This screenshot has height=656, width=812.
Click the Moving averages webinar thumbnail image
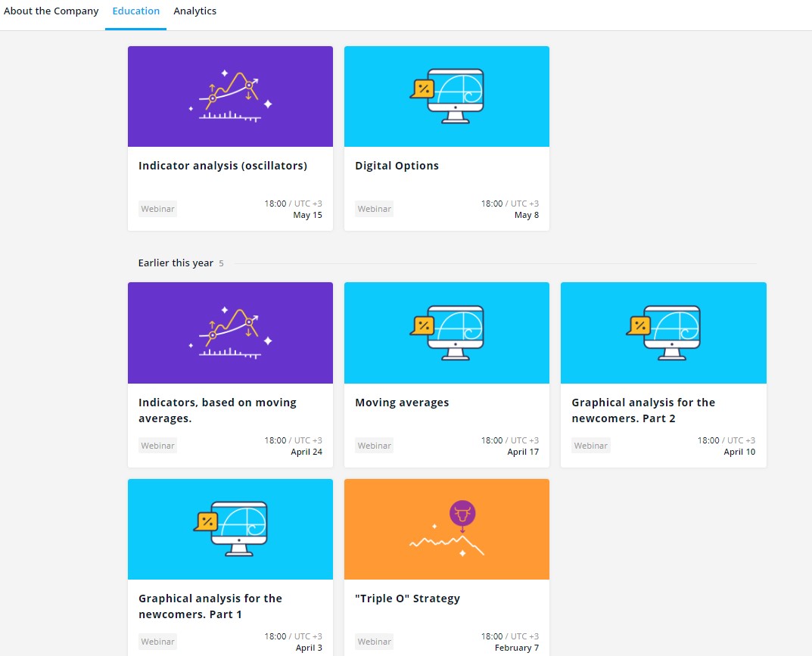pos(447,333)
